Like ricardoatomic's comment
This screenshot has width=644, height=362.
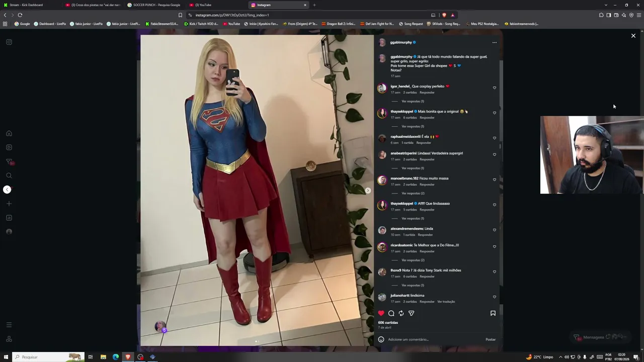495,247
